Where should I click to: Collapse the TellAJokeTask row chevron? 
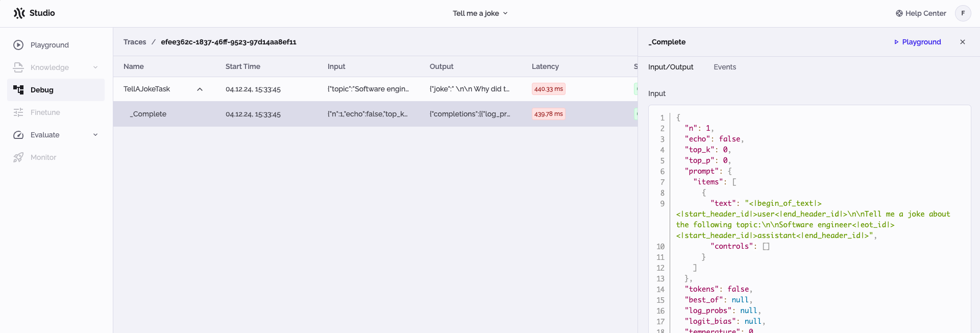(x=200, y=89)
